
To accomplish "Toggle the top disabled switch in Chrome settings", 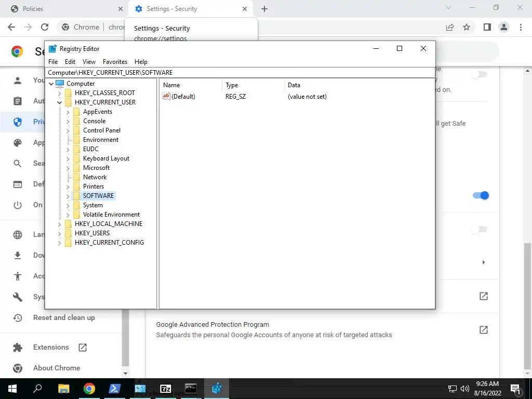I will click(x=479, y=74).
